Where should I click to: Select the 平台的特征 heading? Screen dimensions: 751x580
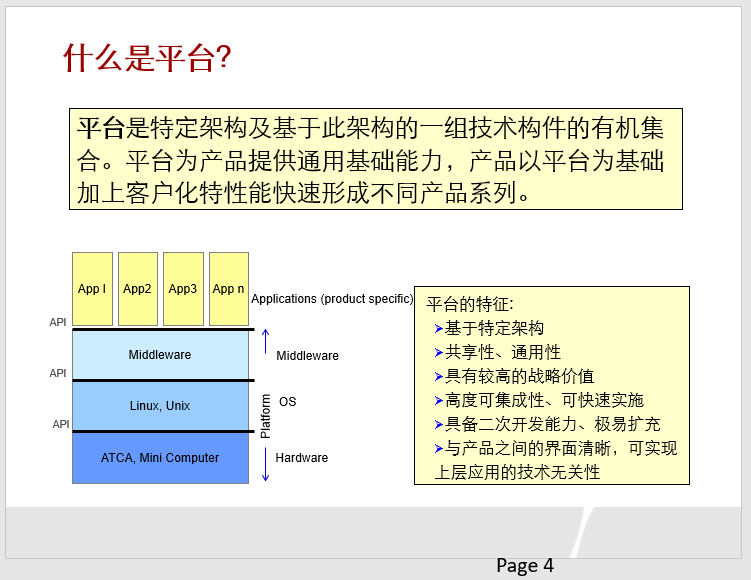click(469, 304)
